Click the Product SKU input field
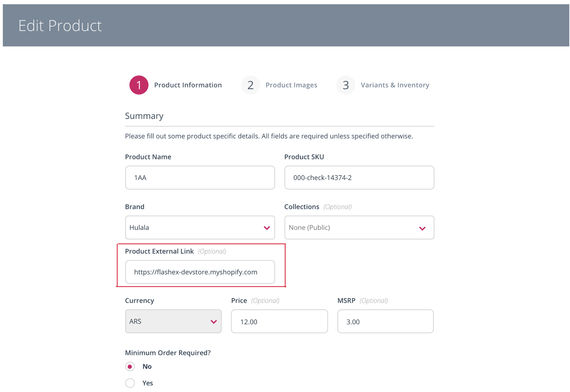This screenshot has height=392, width=570. click(359, 178)
